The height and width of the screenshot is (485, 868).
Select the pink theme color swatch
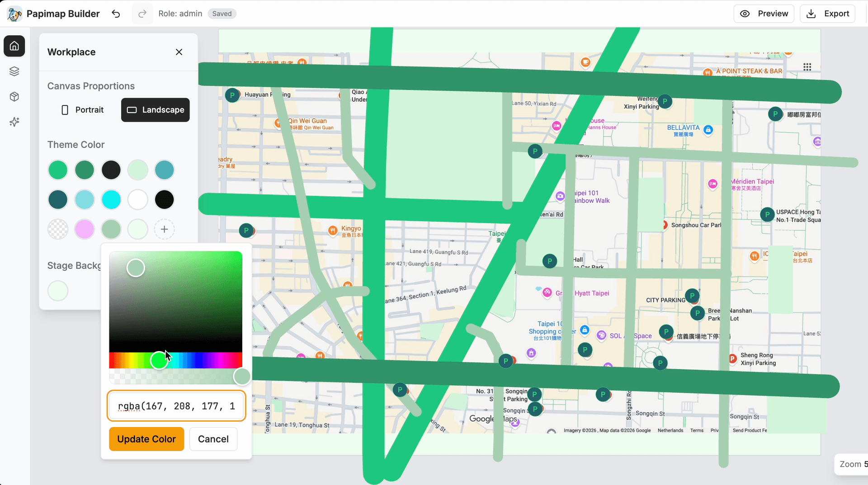point(85,229)
